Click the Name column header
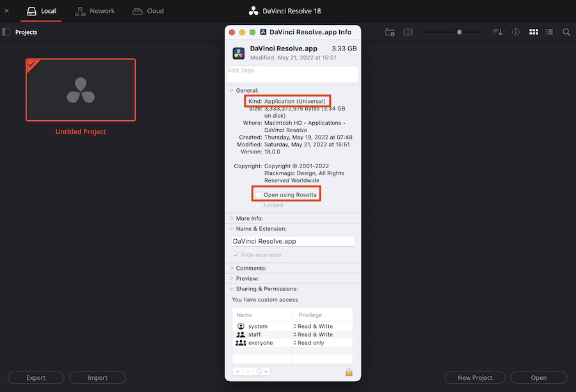 [x=244, y=315]
